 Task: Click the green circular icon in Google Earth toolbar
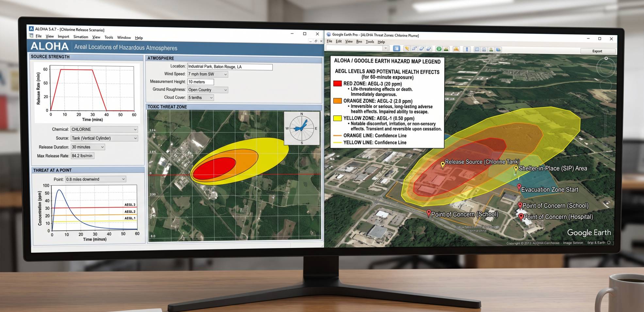pos(439,49)
